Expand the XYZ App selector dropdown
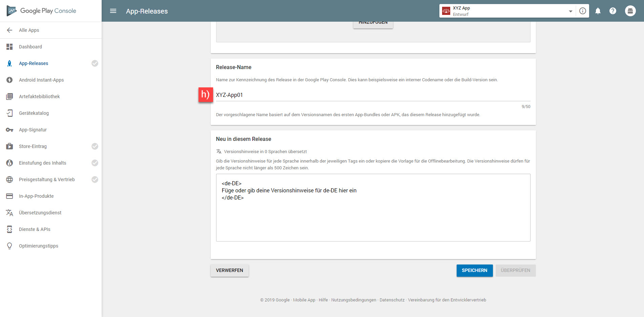The image size is (644, 317). pyautogui.click(x=570, y=11)
